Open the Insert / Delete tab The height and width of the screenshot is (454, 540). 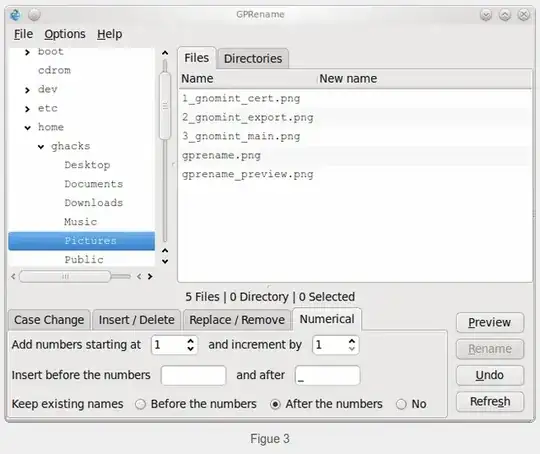click(x=136, y=320)
